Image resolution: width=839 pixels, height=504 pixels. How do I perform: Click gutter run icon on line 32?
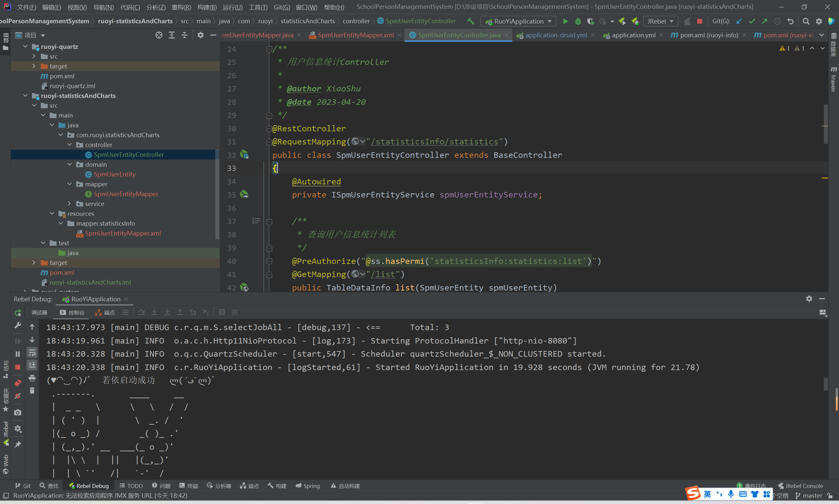pos(244,155)
